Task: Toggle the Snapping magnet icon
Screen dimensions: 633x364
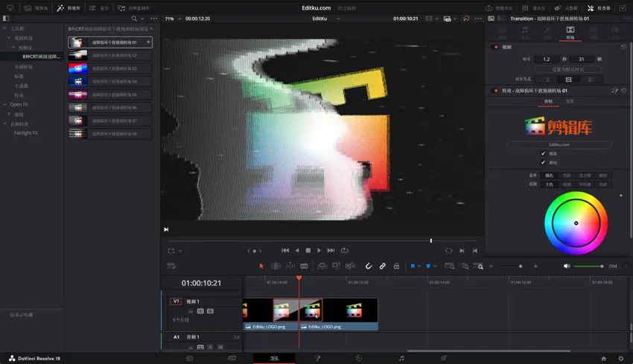Action: tap(369, 266)
